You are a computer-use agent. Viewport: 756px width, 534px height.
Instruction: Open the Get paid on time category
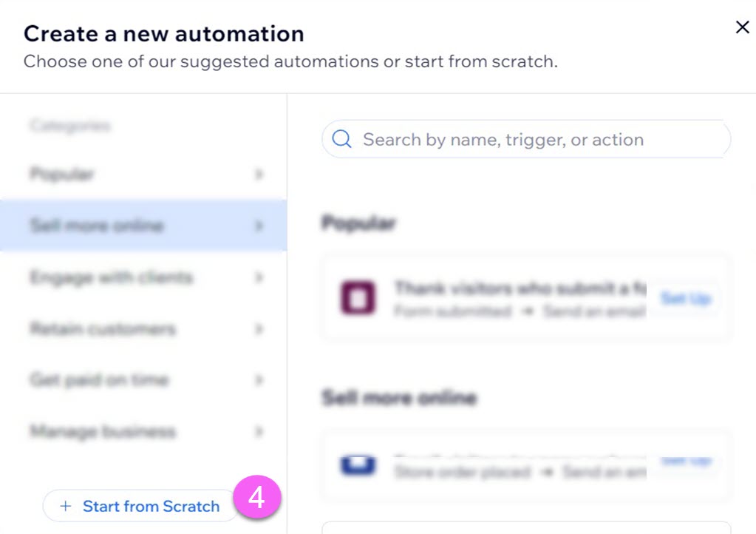(143, 380)
